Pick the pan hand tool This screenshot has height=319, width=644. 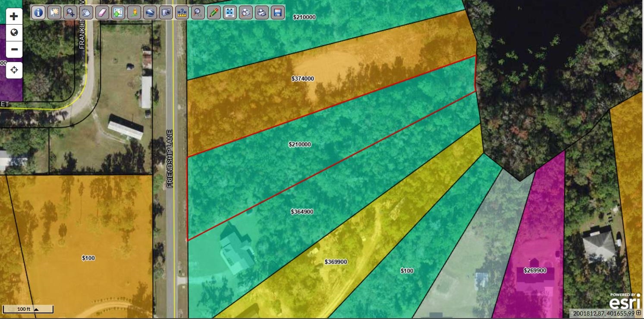86,13
